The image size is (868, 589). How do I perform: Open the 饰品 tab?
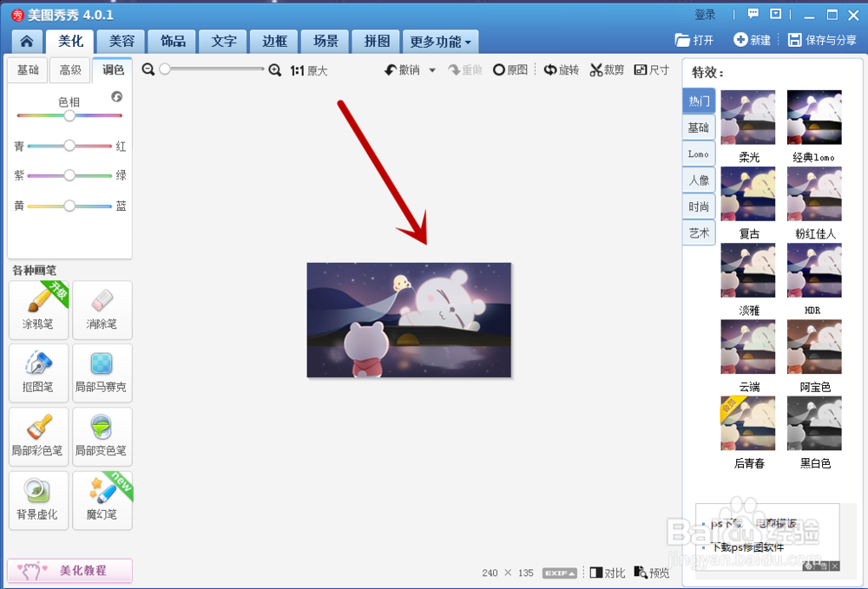click(173, 42)
